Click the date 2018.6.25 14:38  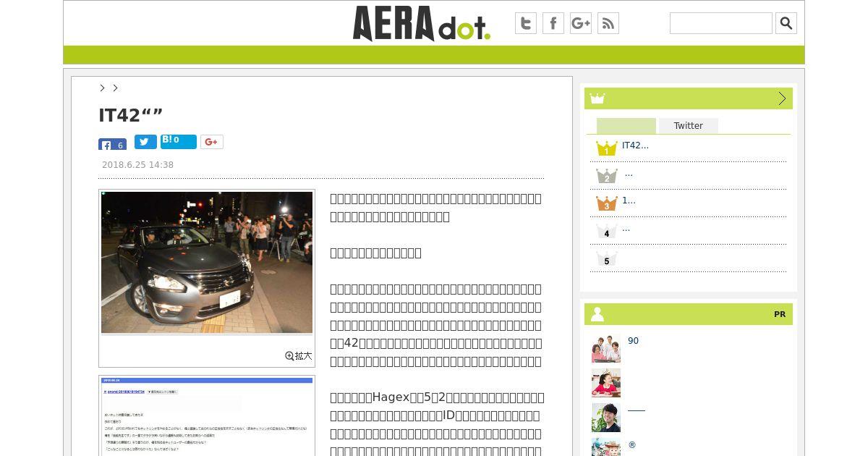coord(137,165)
